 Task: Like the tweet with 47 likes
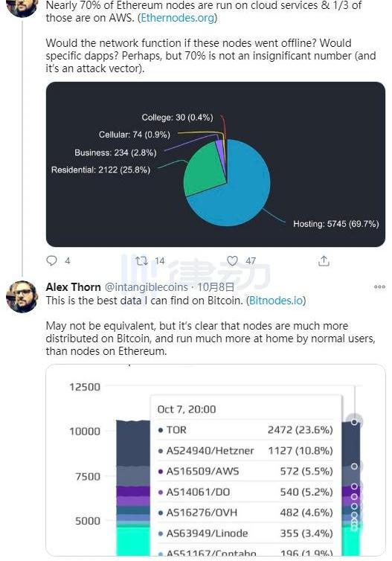(x=232, y=261)
